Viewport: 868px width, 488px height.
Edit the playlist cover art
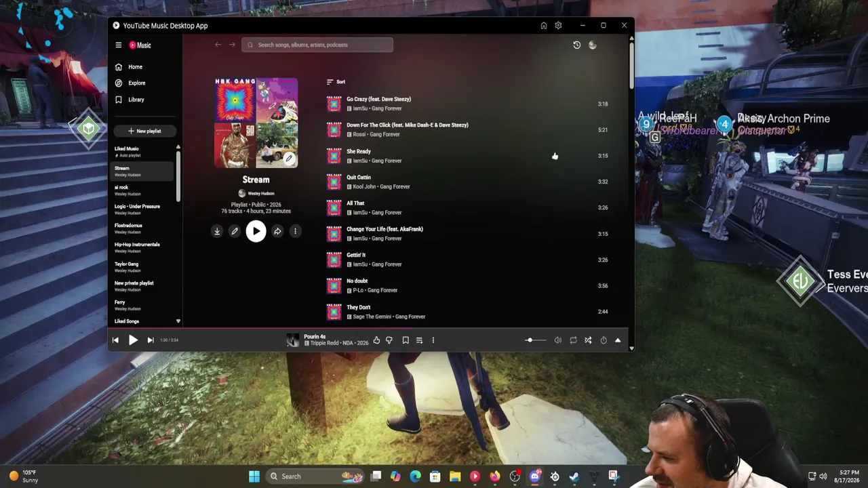click(x=289, y=159)
